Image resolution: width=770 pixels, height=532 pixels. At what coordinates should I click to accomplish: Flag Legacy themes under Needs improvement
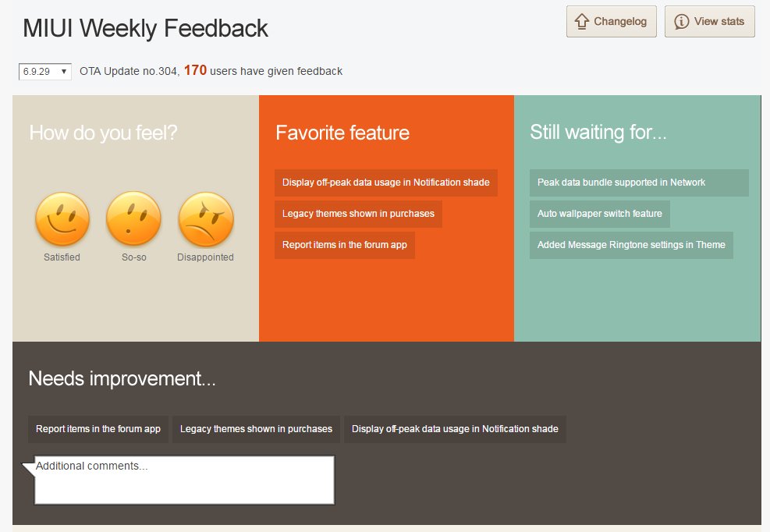[256, 429]
